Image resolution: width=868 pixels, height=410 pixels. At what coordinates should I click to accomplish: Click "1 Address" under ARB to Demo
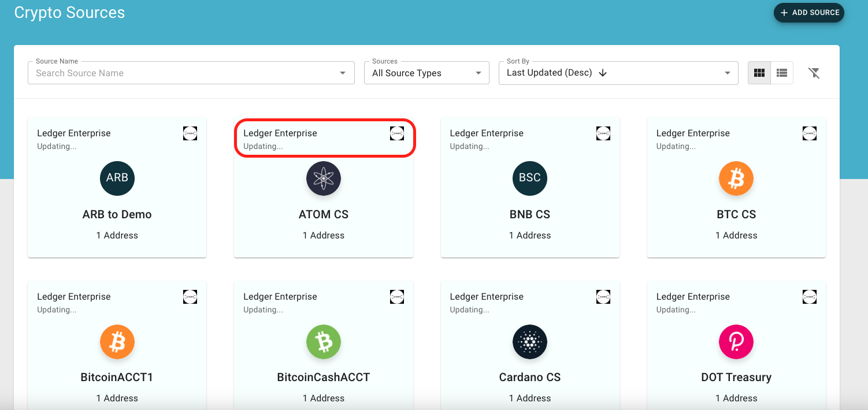pos(117,235)
